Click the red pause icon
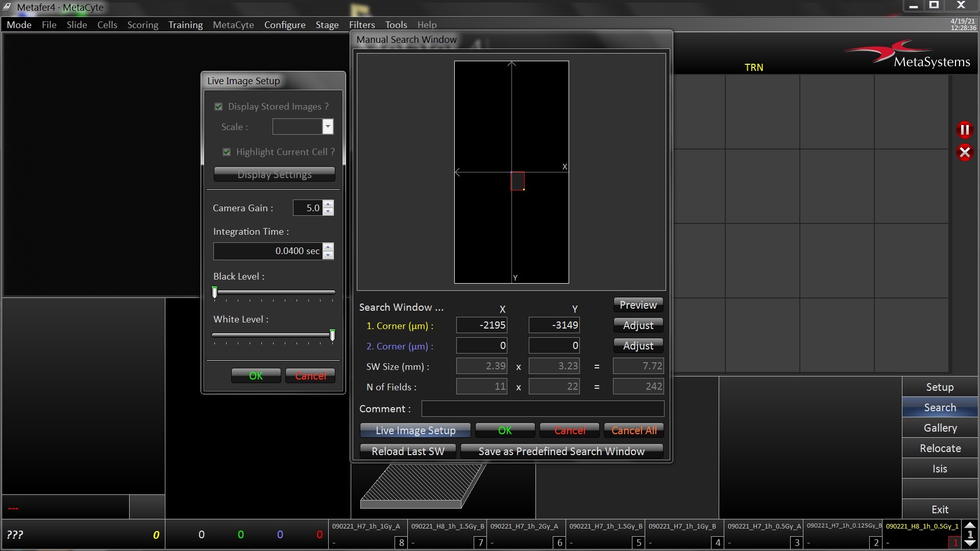This screenshot has height=551, width=980. pyautogui.click(x=965, y=130)
